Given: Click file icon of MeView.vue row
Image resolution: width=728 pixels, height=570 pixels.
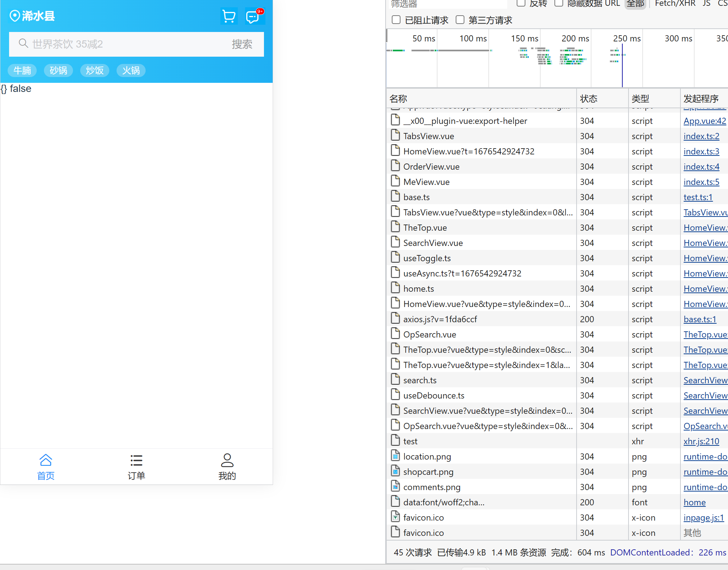Looking at the screenshot, I should pos(395,181).
